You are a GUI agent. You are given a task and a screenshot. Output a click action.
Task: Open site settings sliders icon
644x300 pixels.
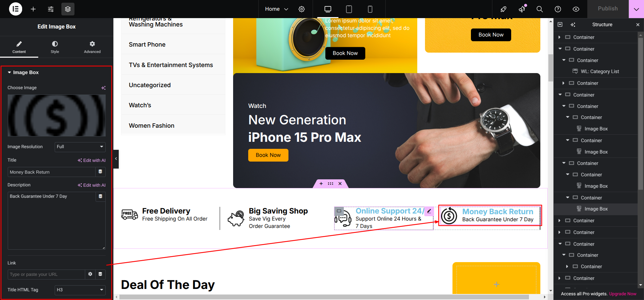tap(51, 9)
